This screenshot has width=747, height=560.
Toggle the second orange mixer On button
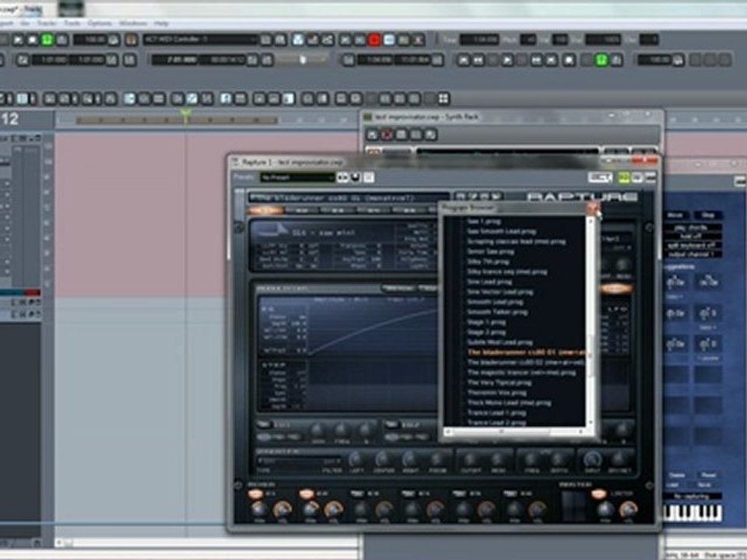[307, 494]
